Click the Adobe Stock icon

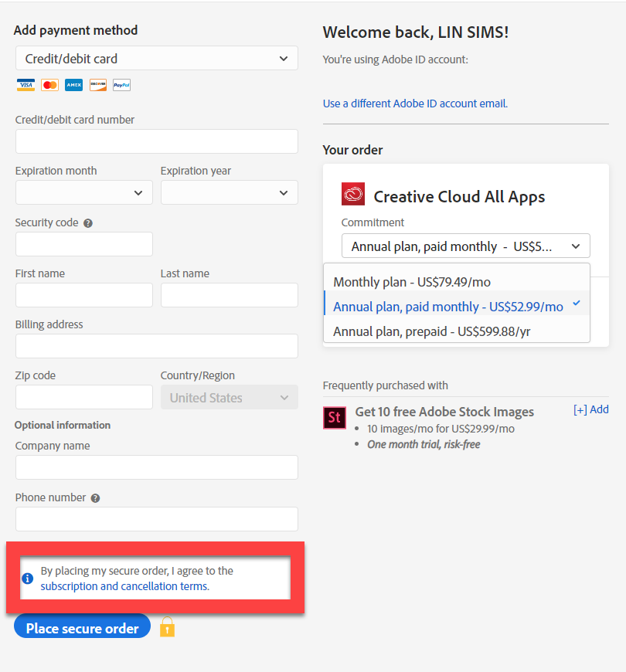(x=335, y=418)
